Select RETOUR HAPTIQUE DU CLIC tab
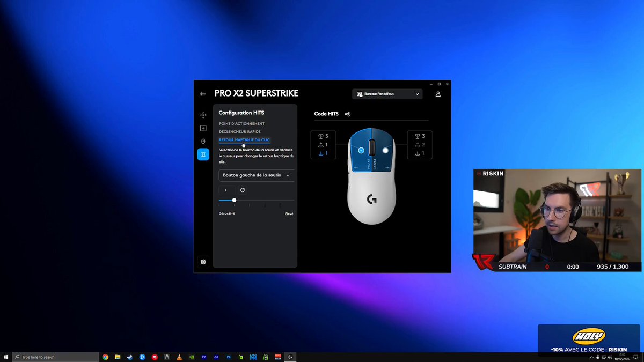The image size is (644, 362). 244,140
